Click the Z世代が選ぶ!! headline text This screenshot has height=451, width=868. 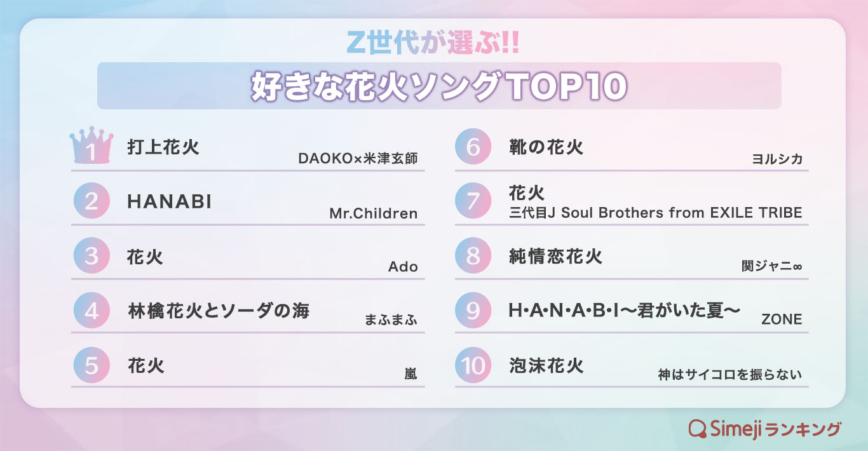434,42
